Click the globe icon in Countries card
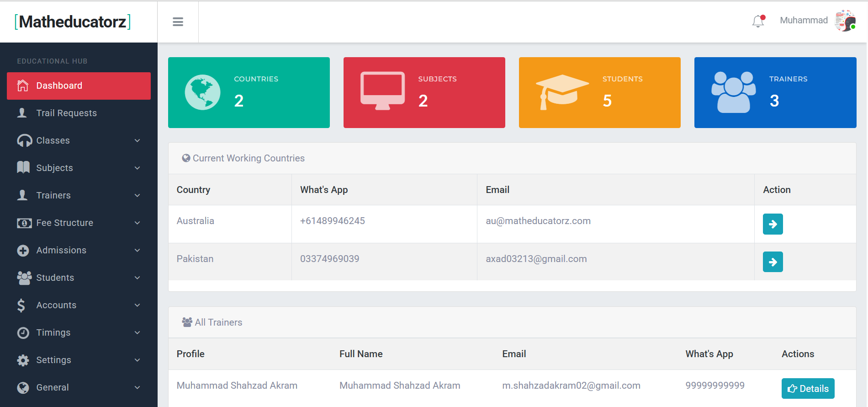The height and width of the screenshot is (407, 868). [x=202, y=92]
